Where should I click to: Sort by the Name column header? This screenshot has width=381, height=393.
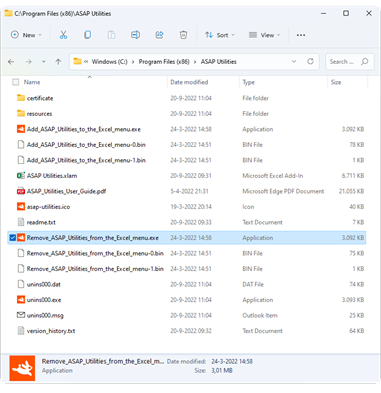click(x=32, y=82)
